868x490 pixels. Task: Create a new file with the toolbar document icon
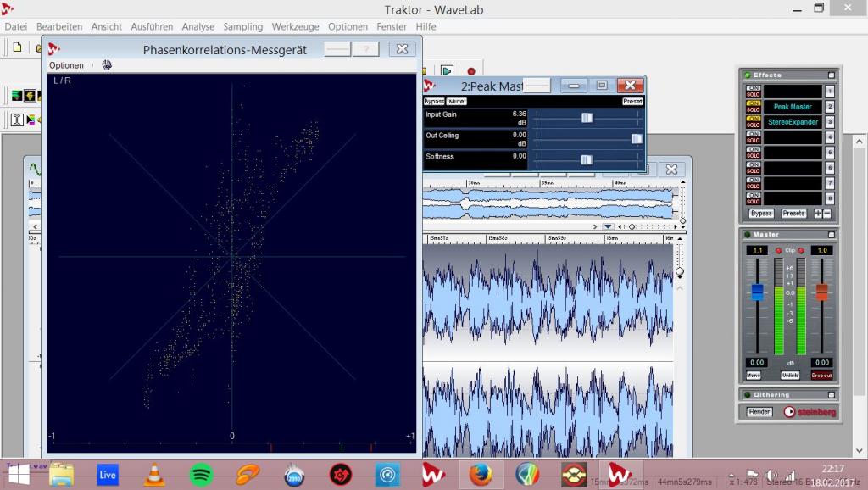[17, 47]
